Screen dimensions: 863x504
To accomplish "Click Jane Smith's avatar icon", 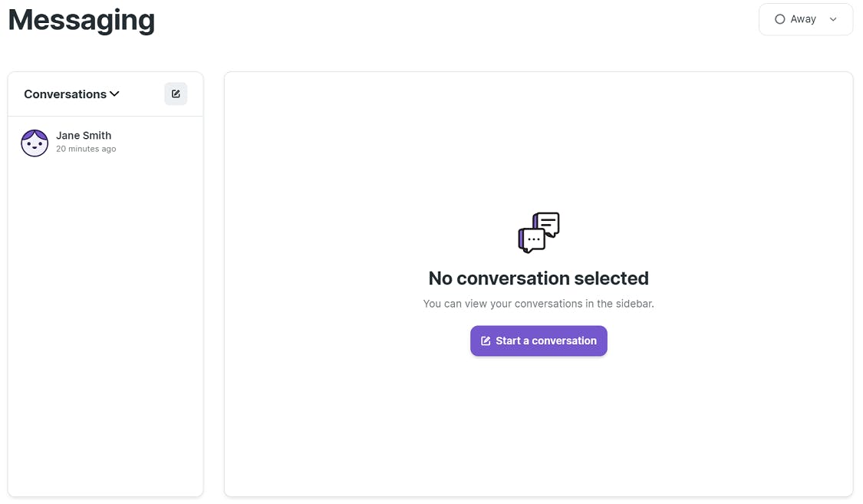I will click(x=35, y=143).
